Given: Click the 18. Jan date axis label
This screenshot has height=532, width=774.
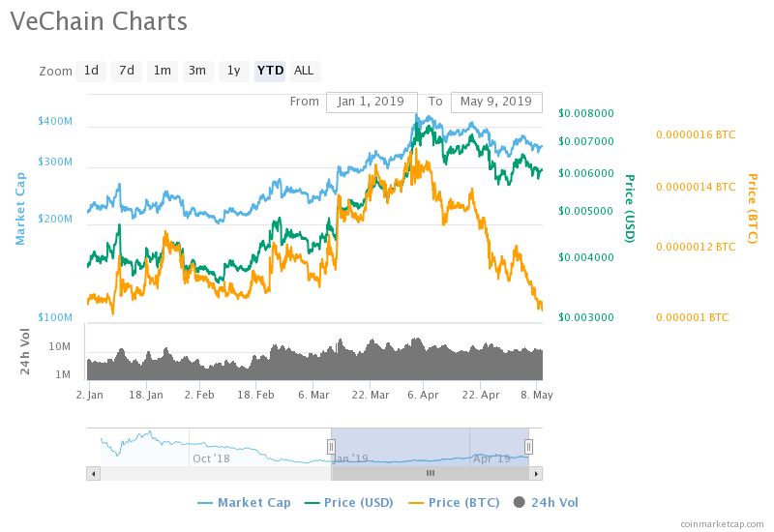Looking at the screenshot, I should click(x=146, y=395).
